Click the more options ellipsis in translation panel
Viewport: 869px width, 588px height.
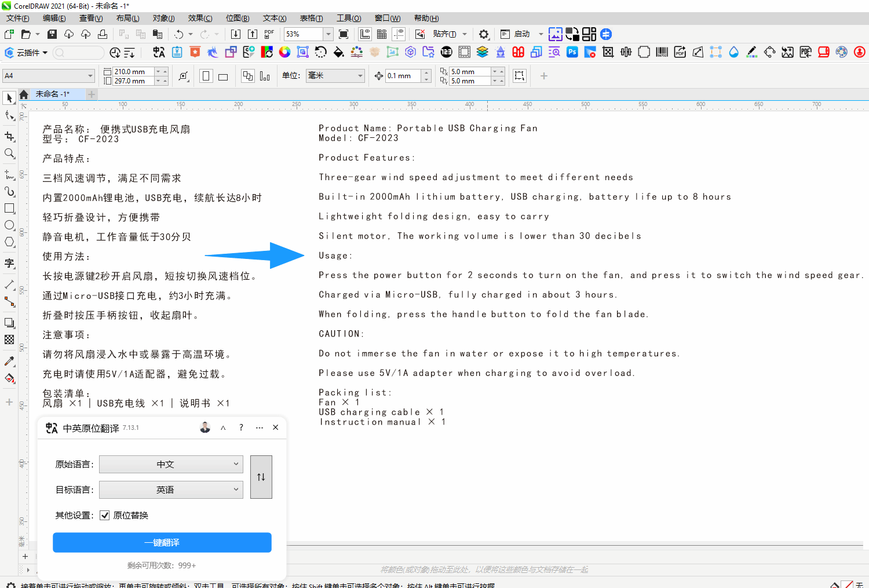[260, 428]
